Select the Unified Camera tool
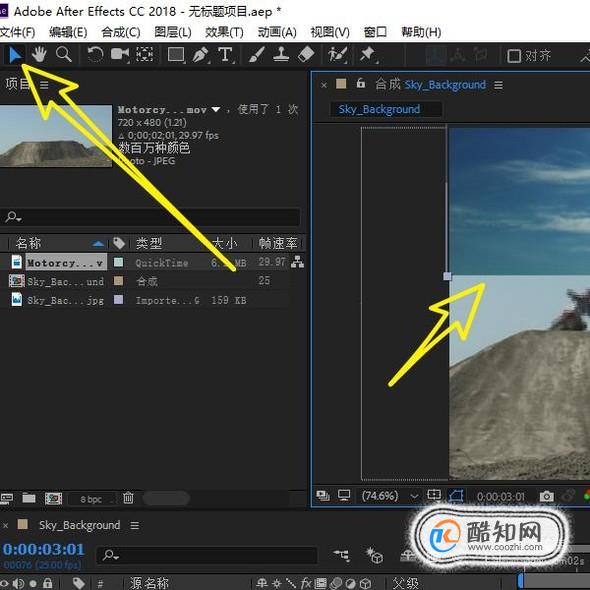Screen dimensions: 590x590 [120, 55]
